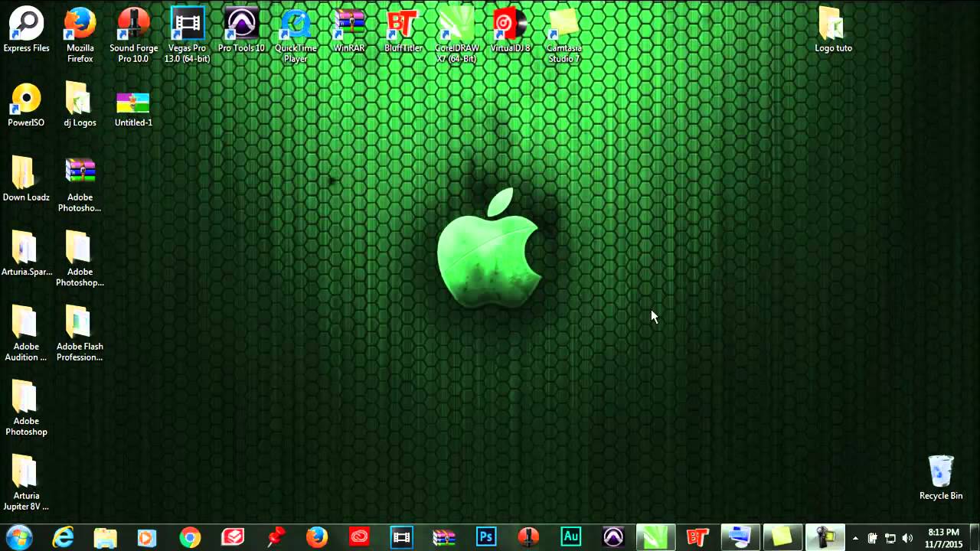Open volume control in system tray
The width and height of the screenshot is (980, 551).
(908, 538)
